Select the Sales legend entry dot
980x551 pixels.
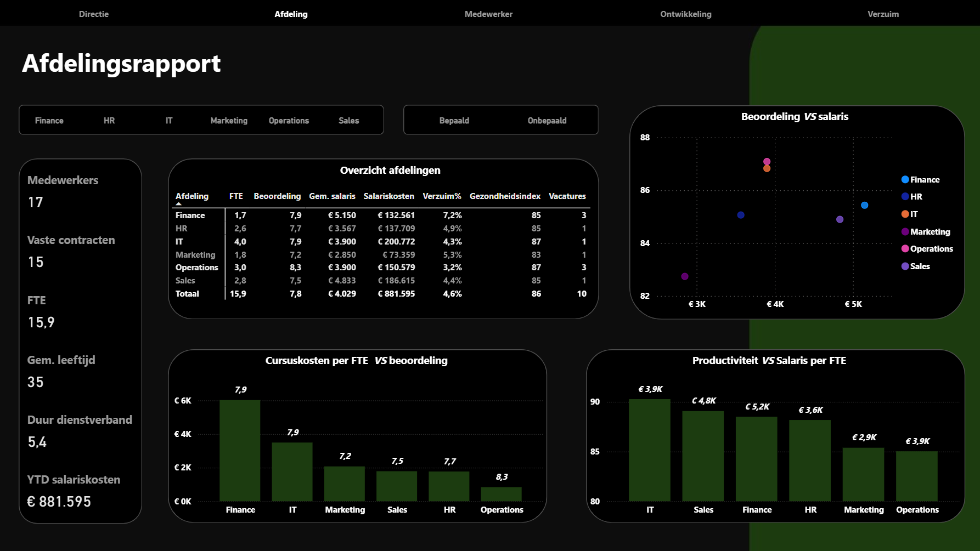click(x=905, y=266)
